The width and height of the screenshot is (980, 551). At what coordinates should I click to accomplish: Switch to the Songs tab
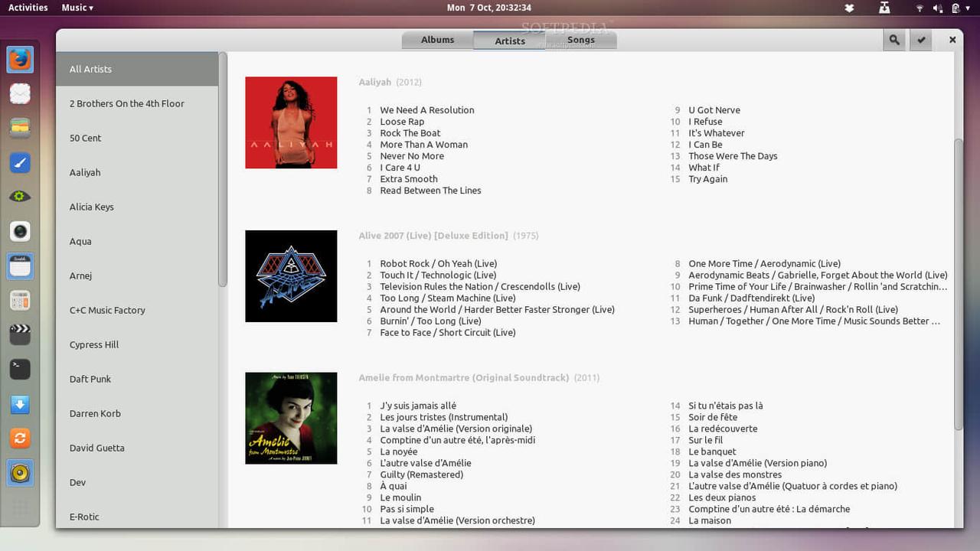point(581,40)
